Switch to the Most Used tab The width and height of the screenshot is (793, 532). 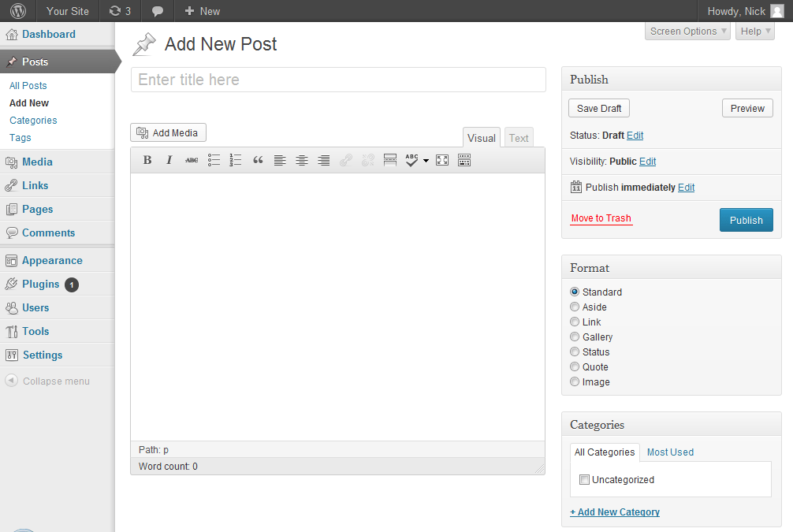tap(670, 452)
